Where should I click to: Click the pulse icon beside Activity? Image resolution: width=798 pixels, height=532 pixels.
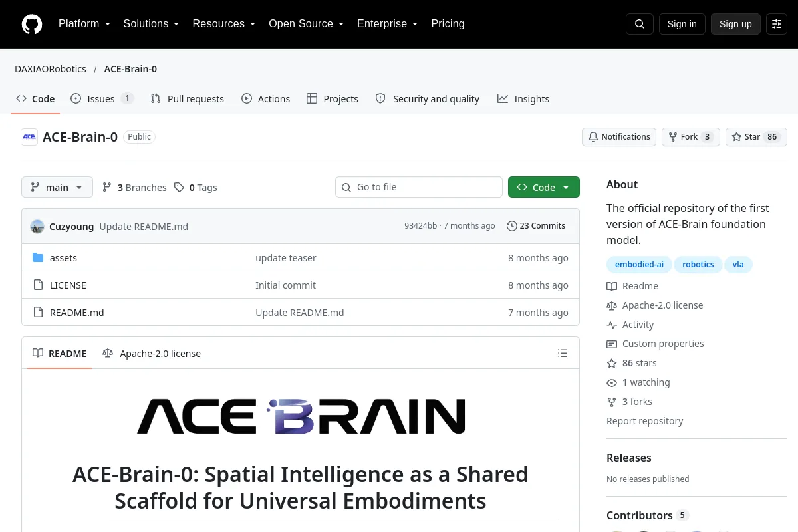pos(612,325)
